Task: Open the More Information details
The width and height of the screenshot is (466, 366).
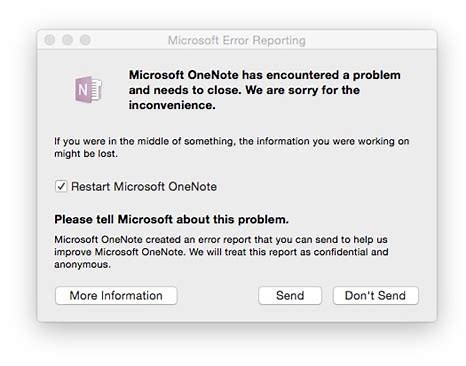Action: (x=116, y=296)
